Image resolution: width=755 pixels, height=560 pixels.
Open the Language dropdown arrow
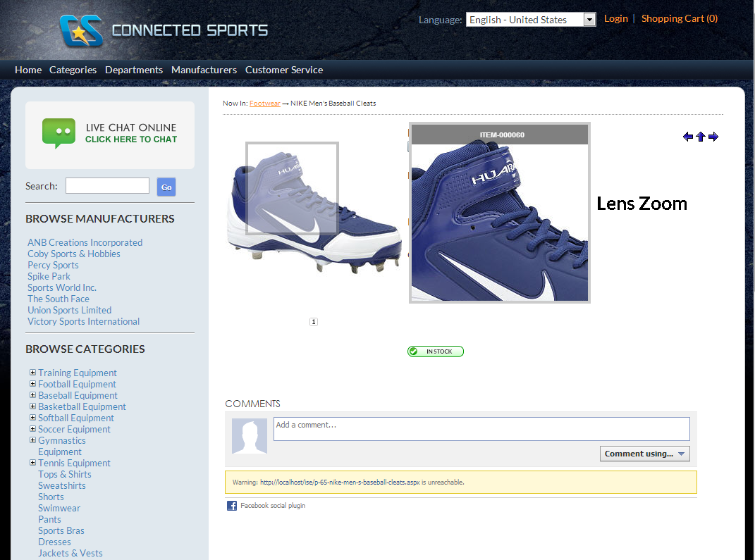pos(589,20)
